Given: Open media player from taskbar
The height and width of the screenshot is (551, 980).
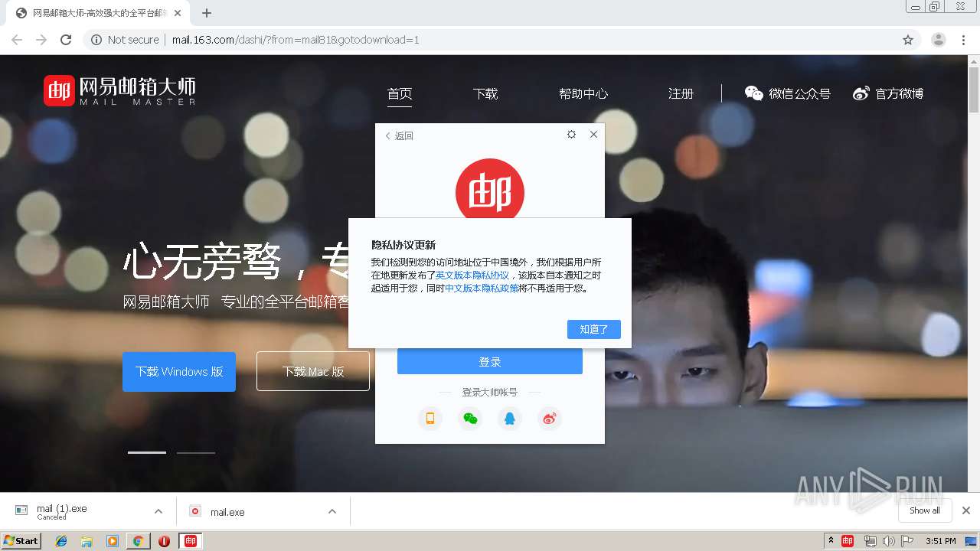Looking at the screenshot, I should coord(113,541).
